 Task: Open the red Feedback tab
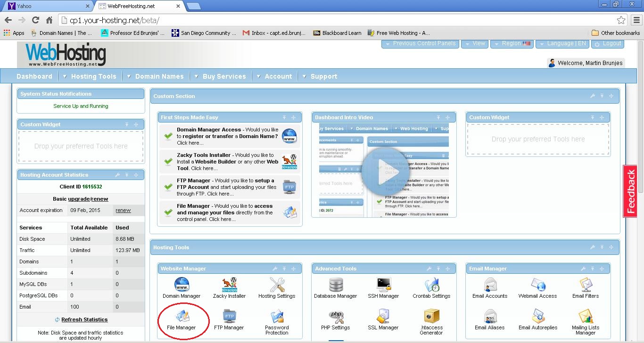[x=630, y=191]
